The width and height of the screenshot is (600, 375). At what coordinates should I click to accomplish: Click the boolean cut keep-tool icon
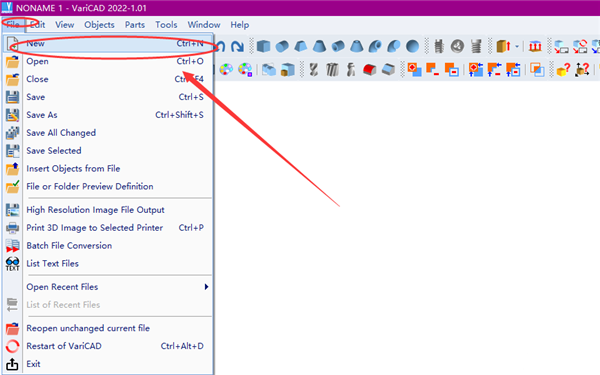click(x=452, y=70)
